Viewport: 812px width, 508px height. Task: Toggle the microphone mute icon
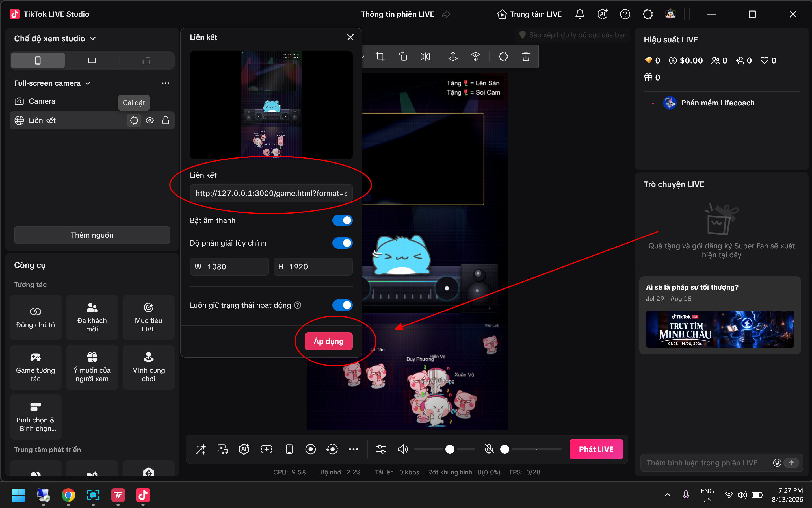[x=489, y=449]
